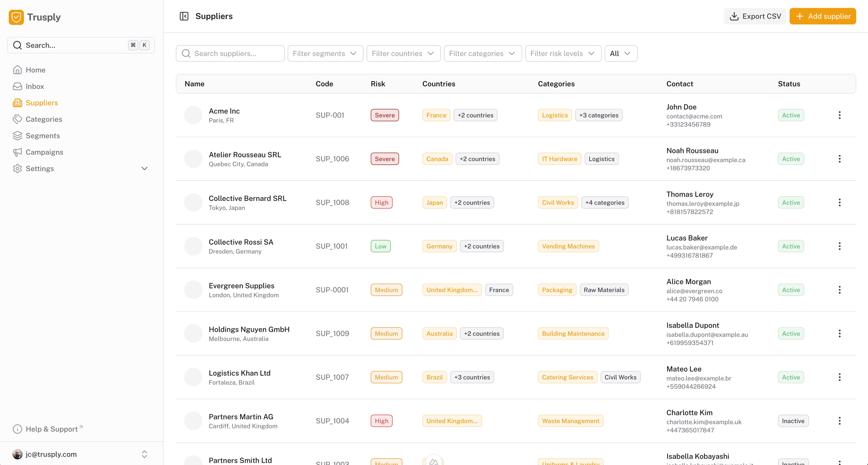868x465 pixels.
Task: Click the Search suppliers input field
Action: tap(230, 53)
